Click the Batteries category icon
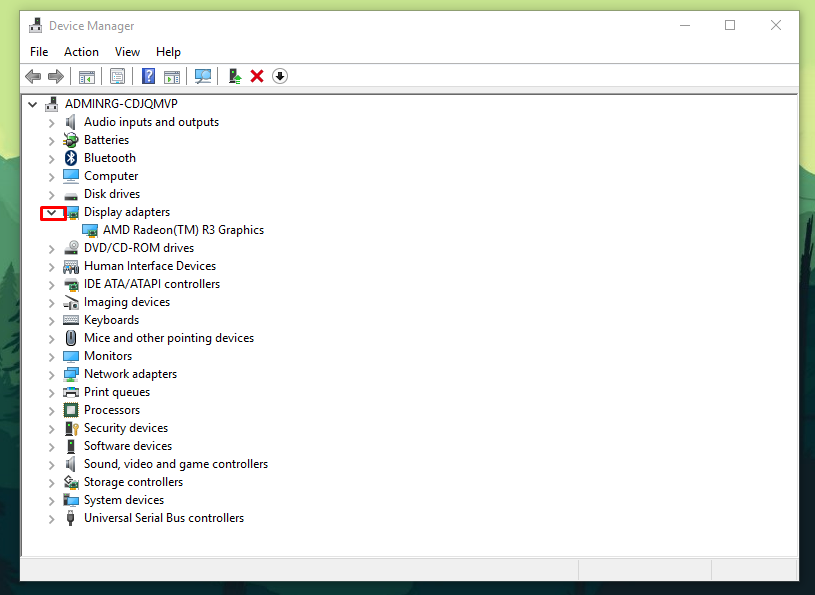The width and height of the screenshot is (815, 595). (71, 140)
